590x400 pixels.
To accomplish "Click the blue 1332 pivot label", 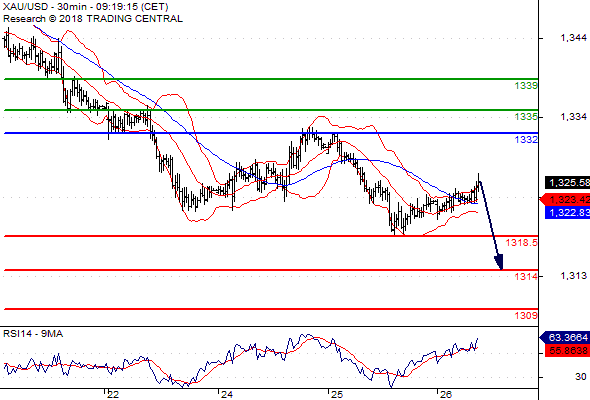I will click(x=526, y=140).
